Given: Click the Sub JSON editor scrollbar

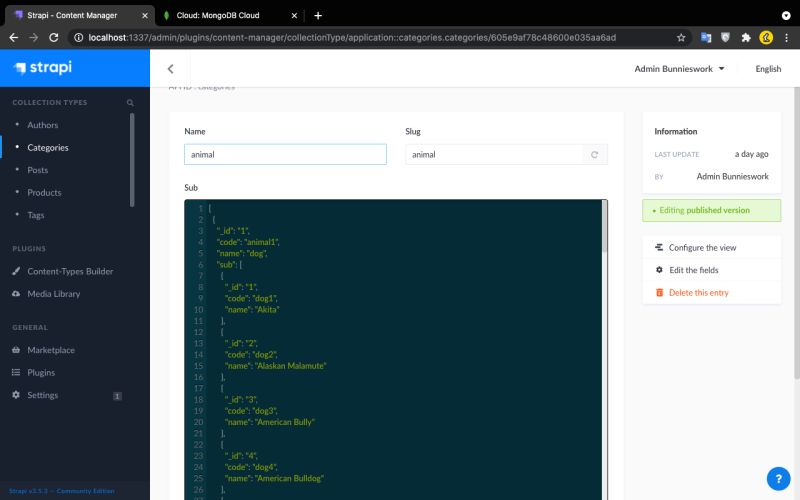Looking at the screenshot, I should [605, 226].
